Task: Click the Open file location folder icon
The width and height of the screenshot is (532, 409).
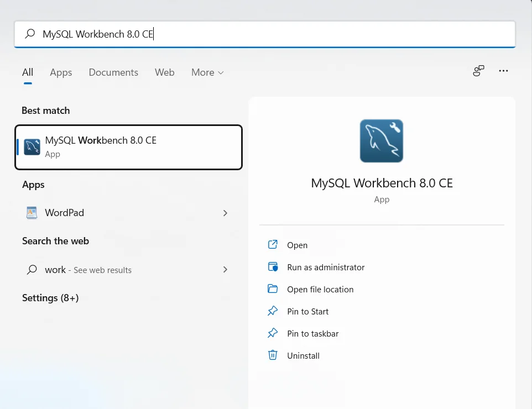Action: 273,289
